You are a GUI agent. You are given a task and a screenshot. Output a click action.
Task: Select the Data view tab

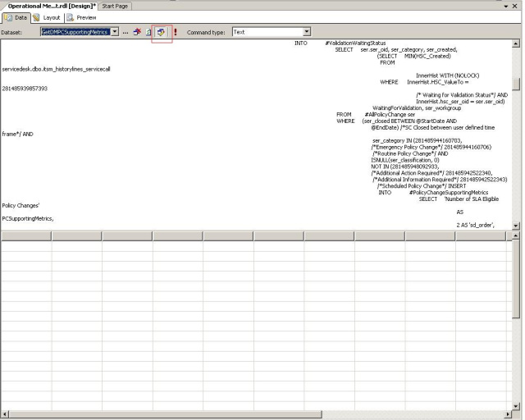[x=16, y=18]
